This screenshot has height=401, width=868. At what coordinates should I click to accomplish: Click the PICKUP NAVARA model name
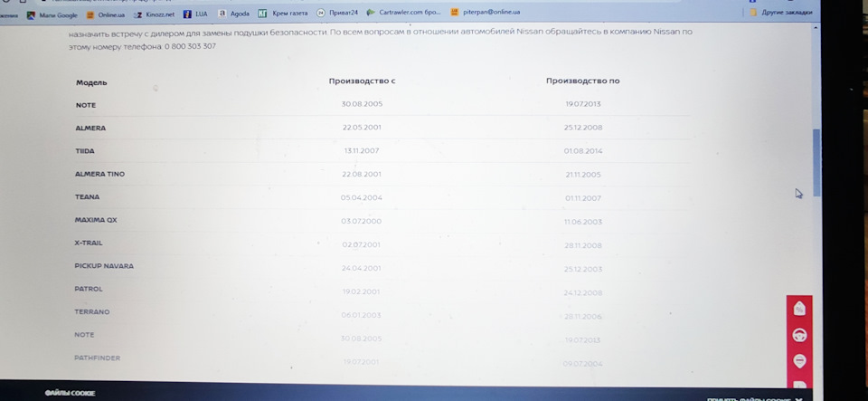tap(104, 266)
